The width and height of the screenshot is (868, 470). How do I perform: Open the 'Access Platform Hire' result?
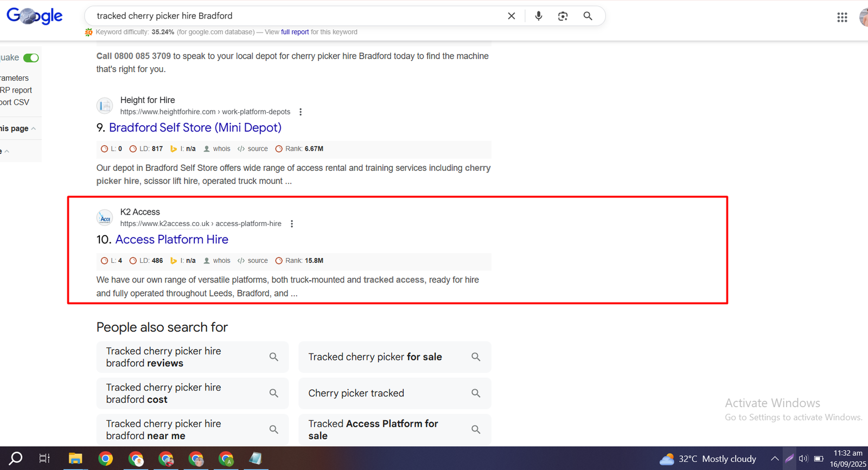171,240
